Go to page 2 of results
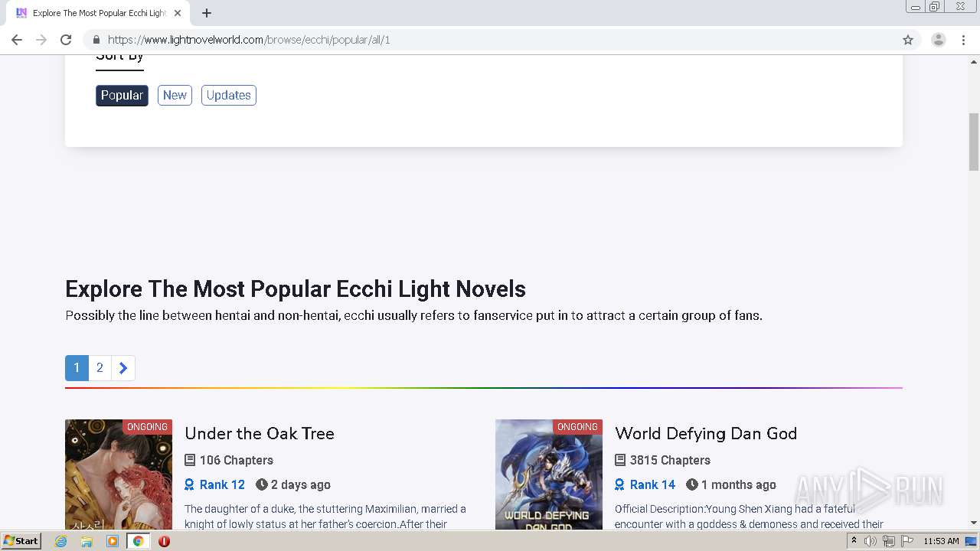 [x=100, y=368]
